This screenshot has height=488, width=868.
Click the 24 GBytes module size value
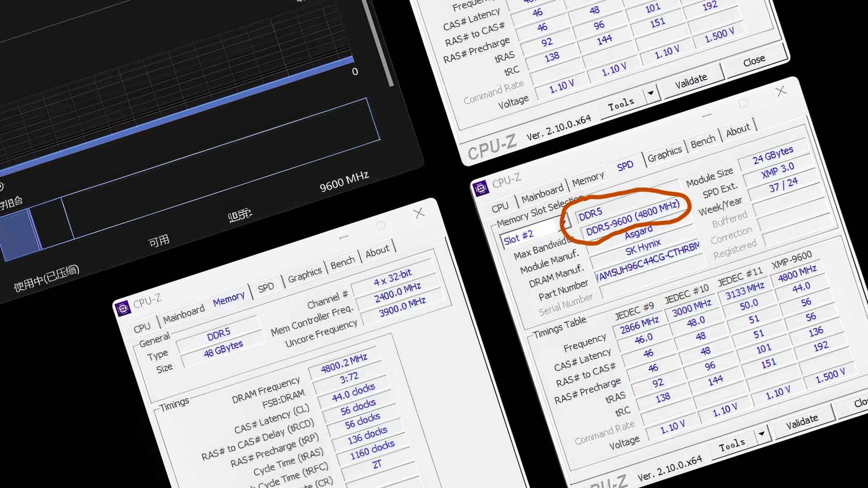773,155
